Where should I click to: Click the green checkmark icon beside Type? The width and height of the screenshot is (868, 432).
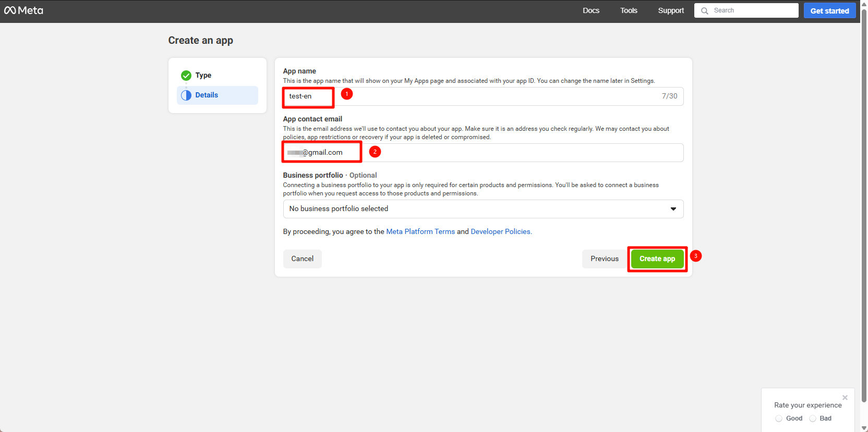(186, 76)
